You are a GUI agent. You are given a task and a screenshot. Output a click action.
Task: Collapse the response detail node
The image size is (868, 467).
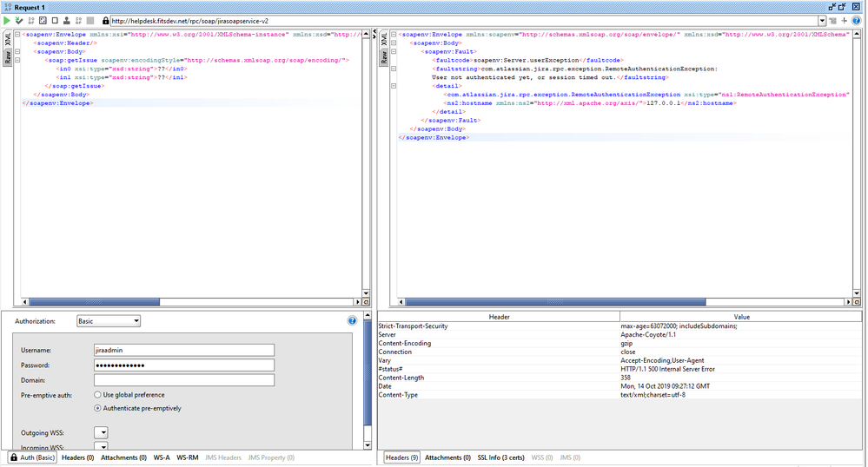tap(394, 86)
